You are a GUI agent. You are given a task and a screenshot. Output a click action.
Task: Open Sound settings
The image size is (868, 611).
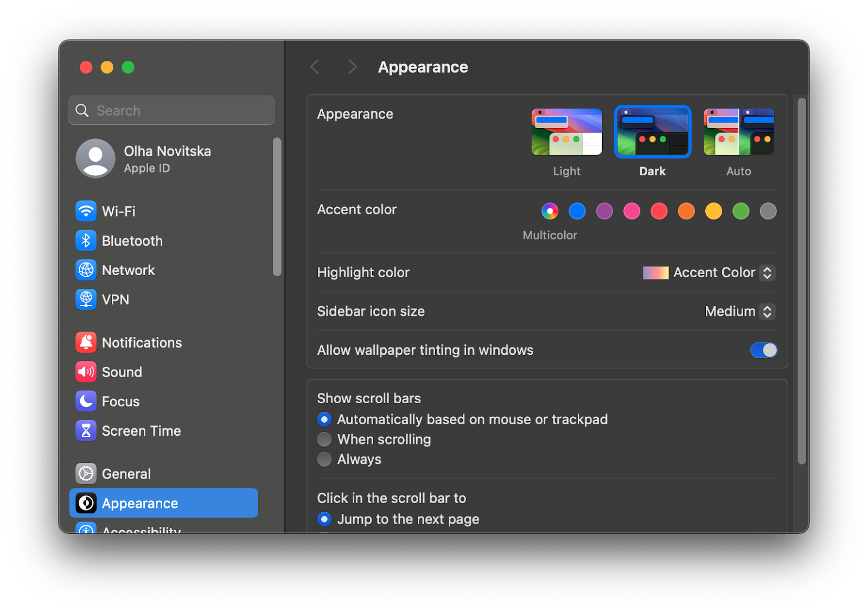click(122, 372)
